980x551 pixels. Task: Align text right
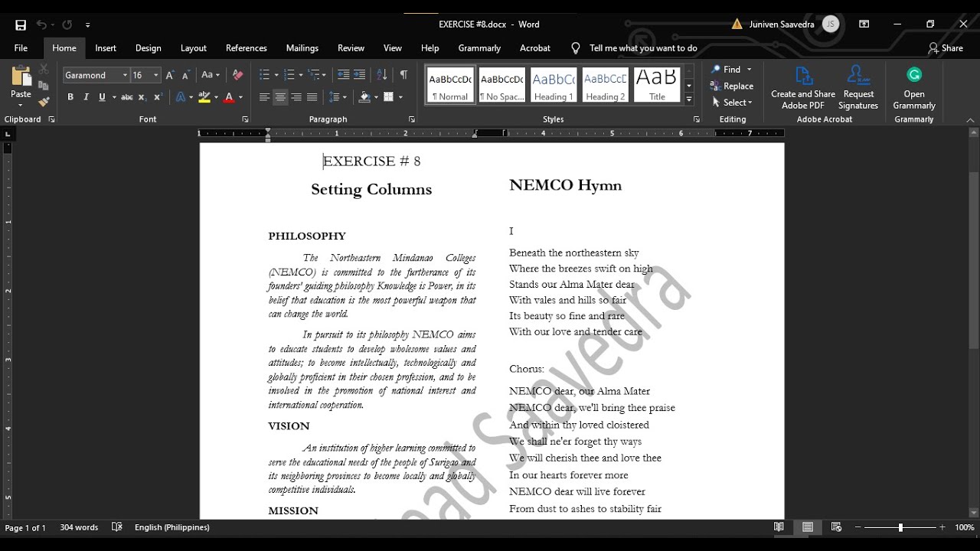[296, 97]
